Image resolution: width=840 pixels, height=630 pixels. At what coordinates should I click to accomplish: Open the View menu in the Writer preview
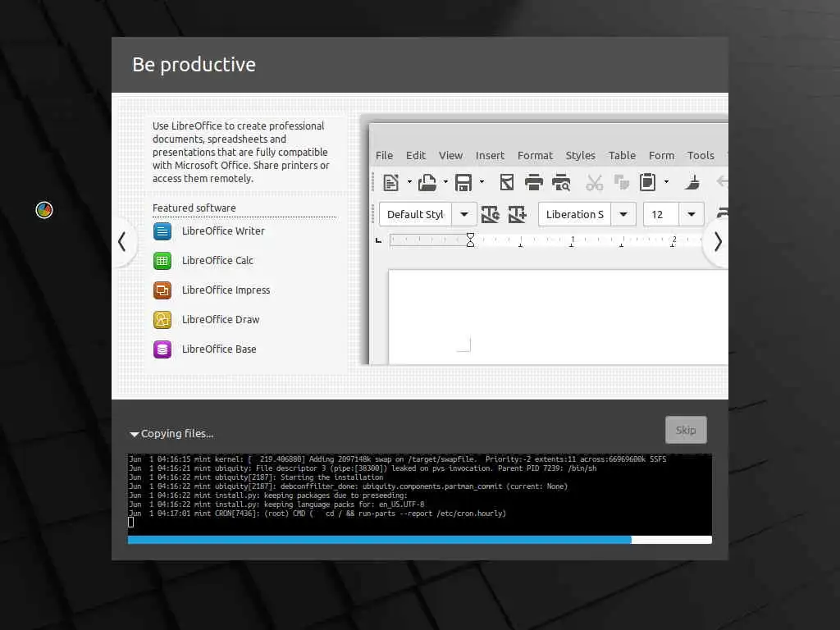click(450, 155)
